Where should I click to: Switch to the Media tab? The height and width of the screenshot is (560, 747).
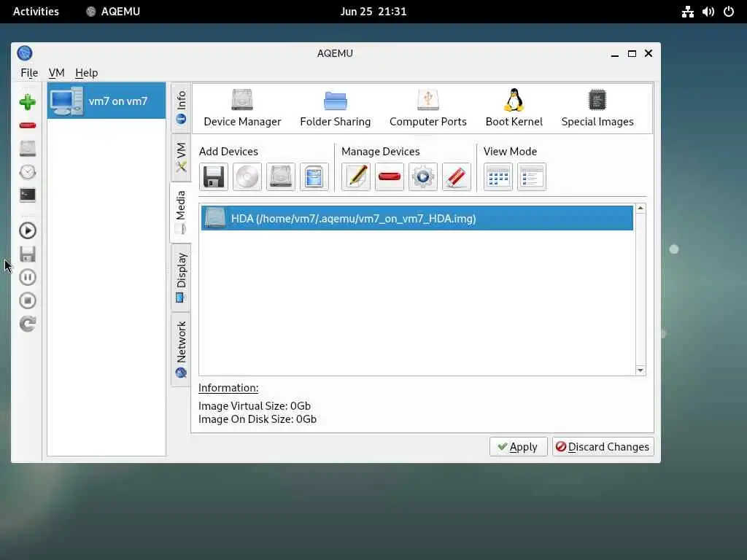181,212
